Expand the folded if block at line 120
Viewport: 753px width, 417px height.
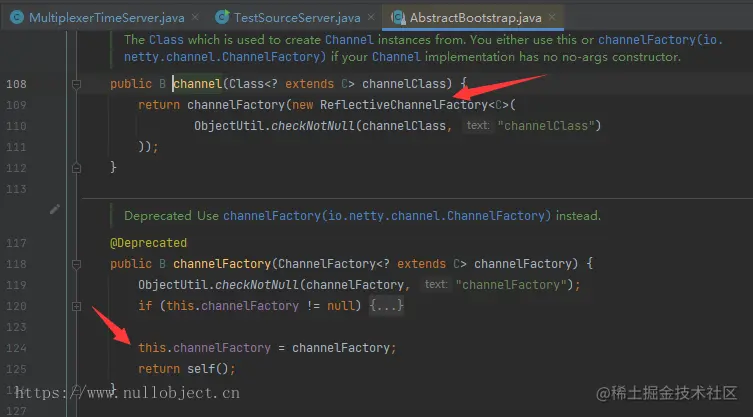[x=76, y=306]
